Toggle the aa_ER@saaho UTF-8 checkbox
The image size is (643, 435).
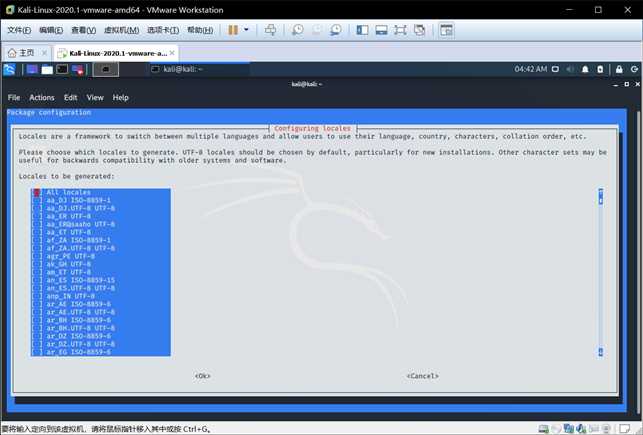[37, 224]
